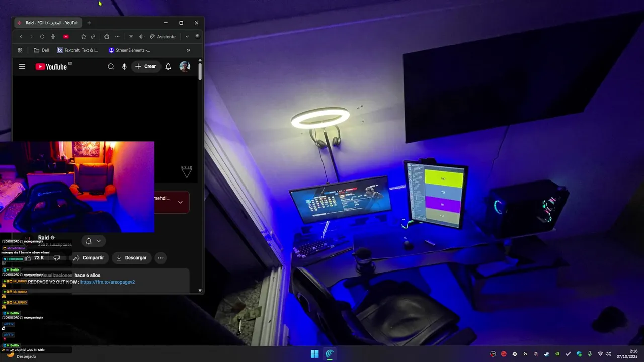Bookmark page with the star icon
This screenshot has height=362, width=644.
84,37
